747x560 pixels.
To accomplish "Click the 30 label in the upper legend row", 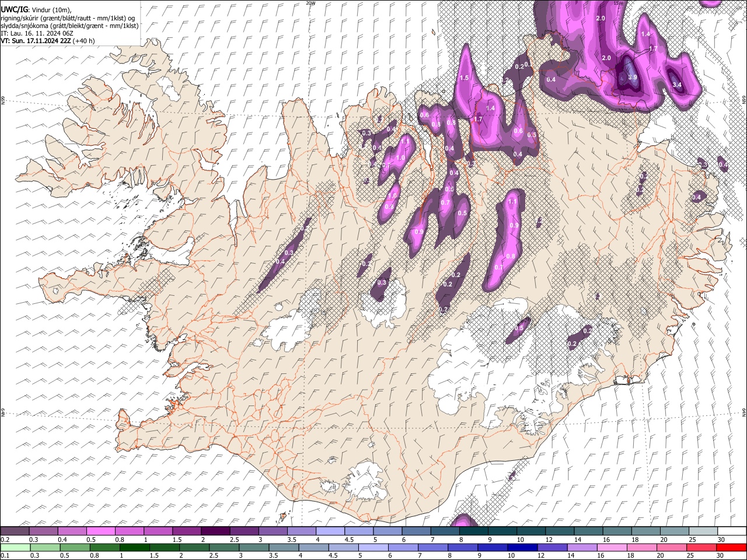I will [721, 540].
